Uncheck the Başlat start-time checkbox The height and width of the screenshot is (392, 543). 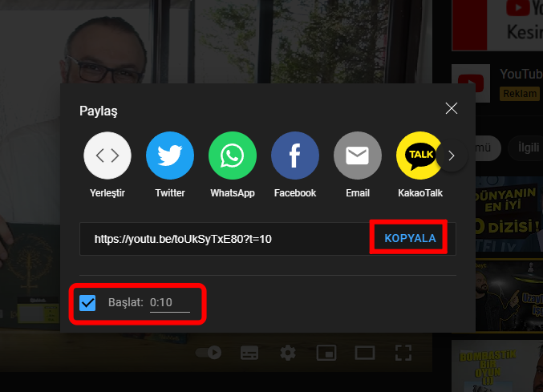click(x=87, y=302)
